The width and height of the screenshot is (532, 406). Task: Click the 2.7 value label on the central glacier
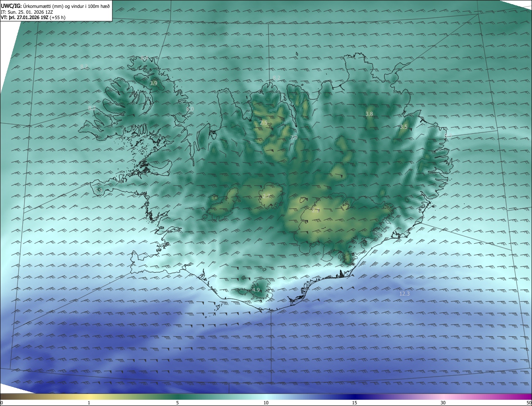[266, 196]
